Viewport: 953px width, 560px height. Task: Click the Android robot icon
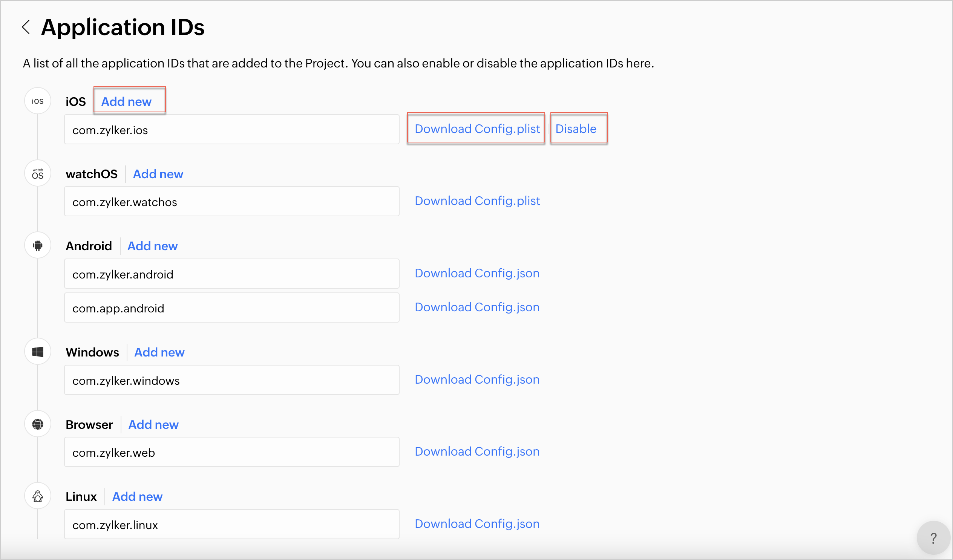coord(37,246)
